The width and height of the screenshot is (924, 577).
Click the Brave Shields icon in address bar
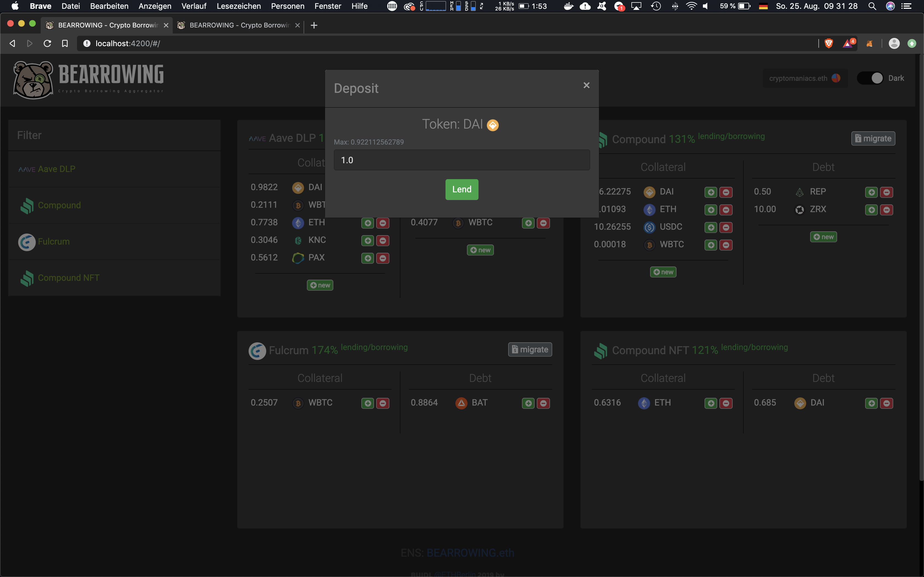tap(829, 43)
